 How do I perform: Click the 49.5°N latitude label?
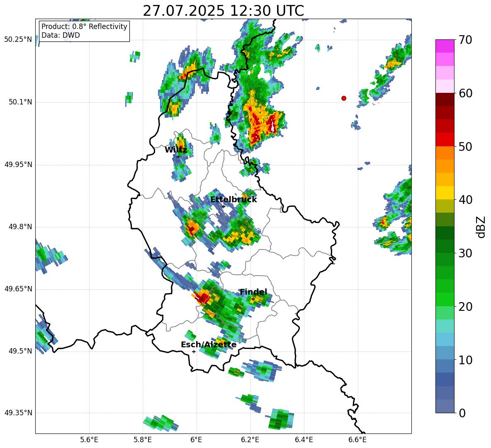click(x=20, y=351)
